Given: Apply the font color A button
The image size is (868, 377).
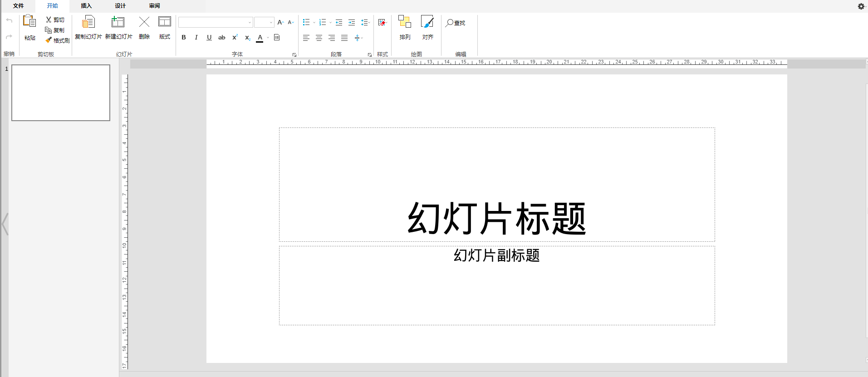Looking at the screenshot, I should (x=260, y=38).
